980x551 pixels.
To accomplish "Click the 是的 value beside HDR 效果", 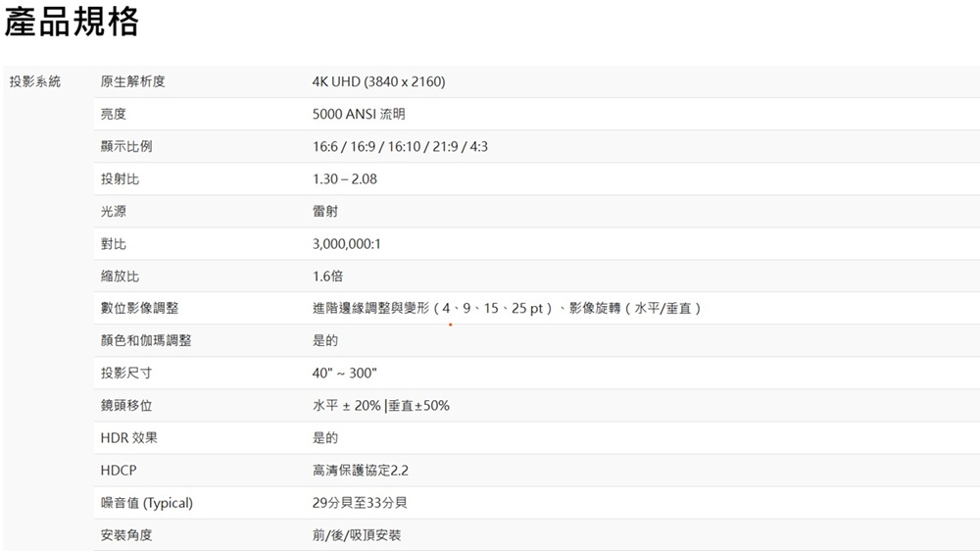I will coord(325,438).
